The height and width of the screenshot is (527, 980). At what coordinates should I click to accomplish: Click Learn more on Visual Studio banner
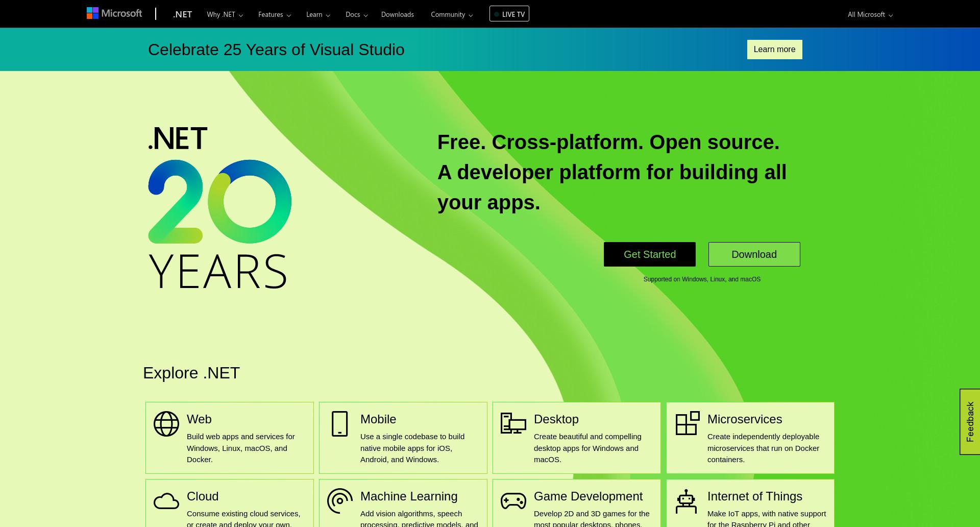pyautogui.click(x=774, y=50)
